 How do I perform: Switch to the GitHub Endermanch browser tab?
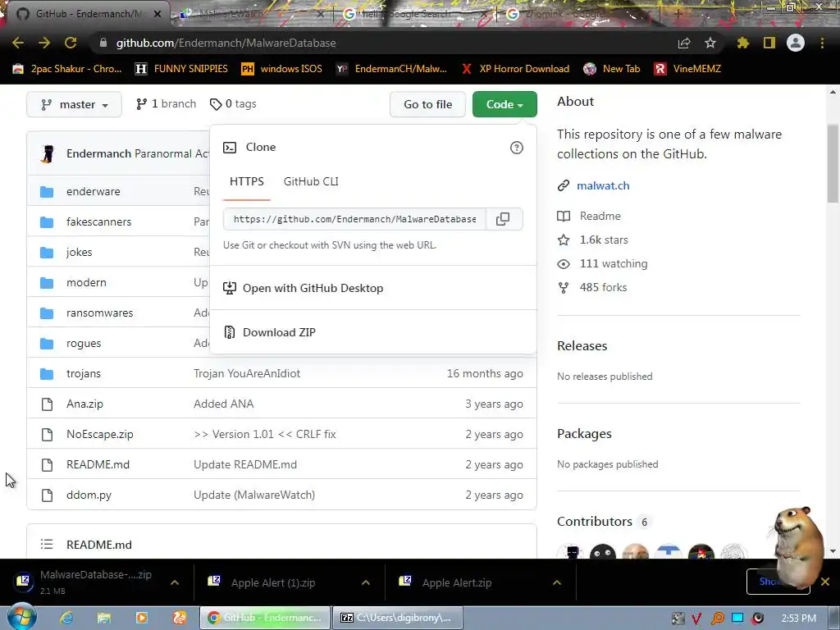click(x=89, y=14)
